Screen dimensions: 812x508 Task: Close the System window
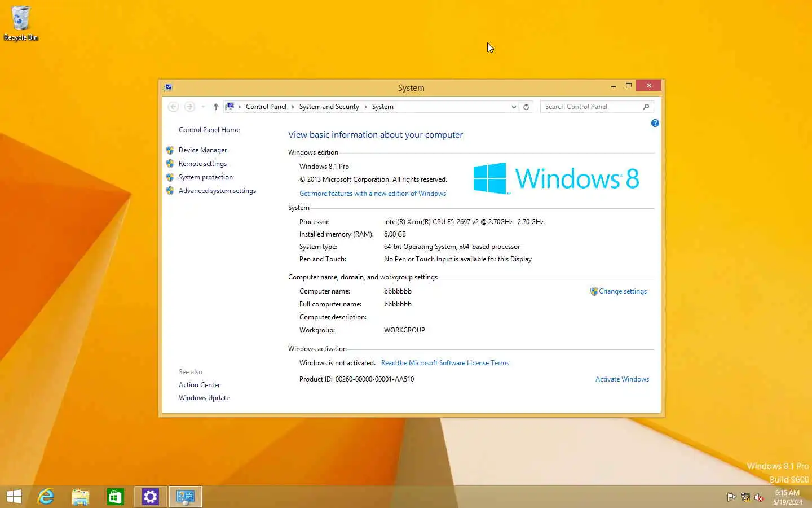(649, 85)
